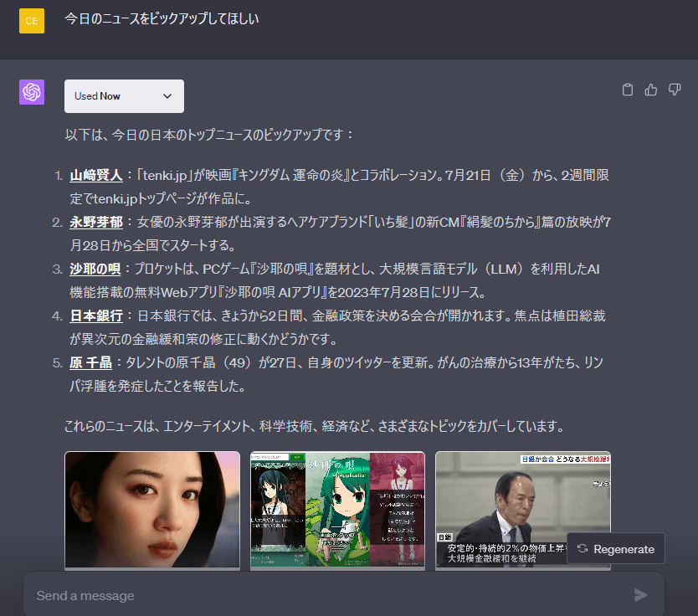Give the response a thumbs down

point(675,90)
